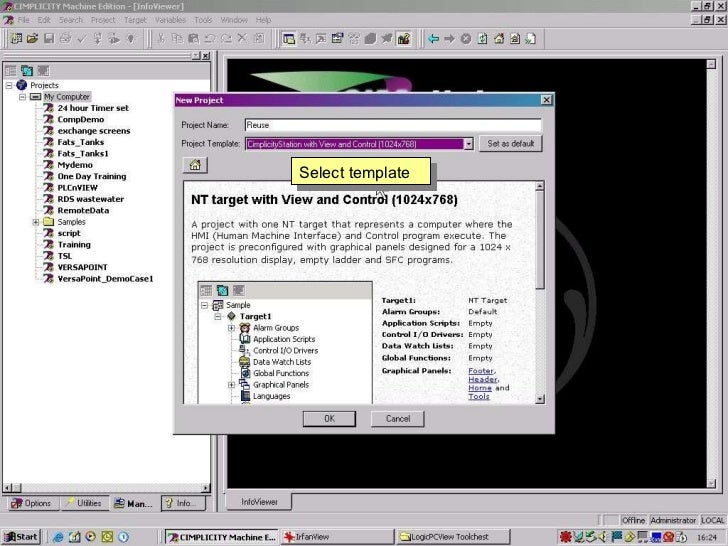
Task: Click OK in New Project dialog
Action: [x=329, y=418]
